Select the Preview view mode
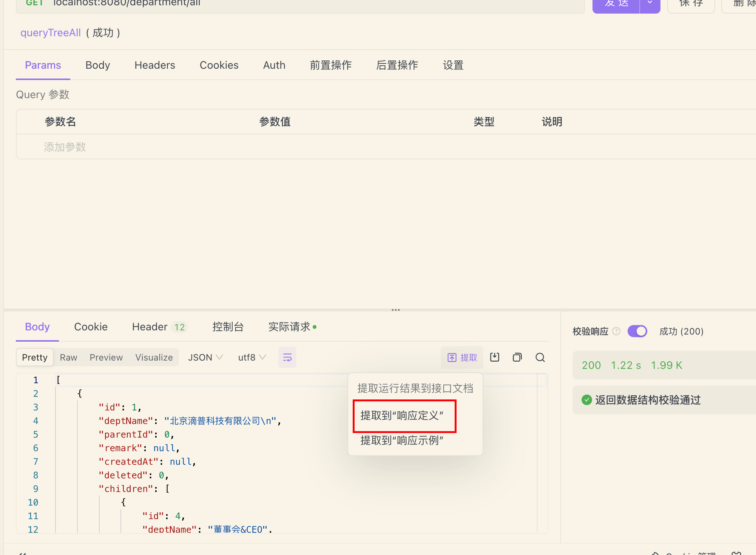 tap(106, 358)
